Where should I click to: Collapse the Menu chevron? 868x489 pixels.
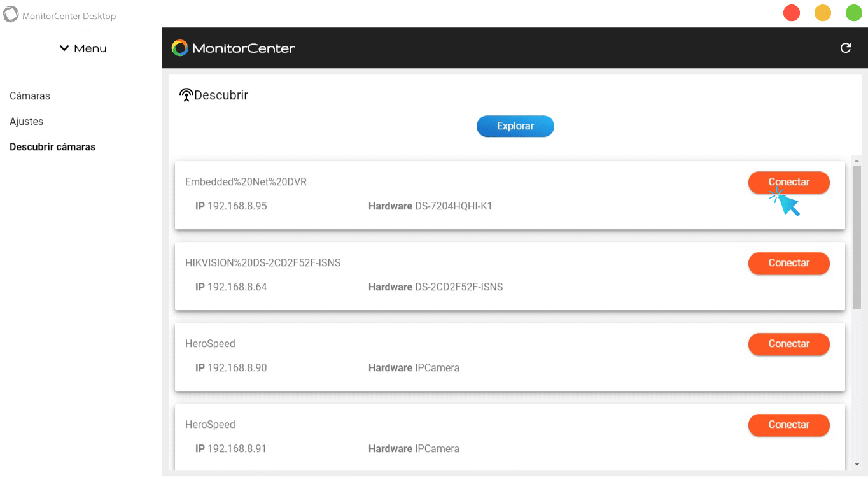(x=64, y=48)
